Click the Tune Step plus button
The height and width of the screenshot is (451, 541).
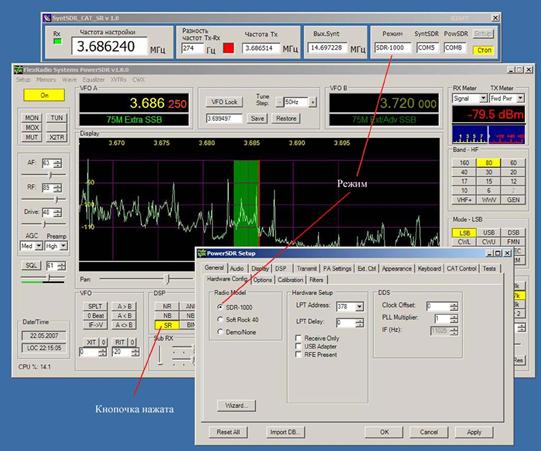[313, 102]
